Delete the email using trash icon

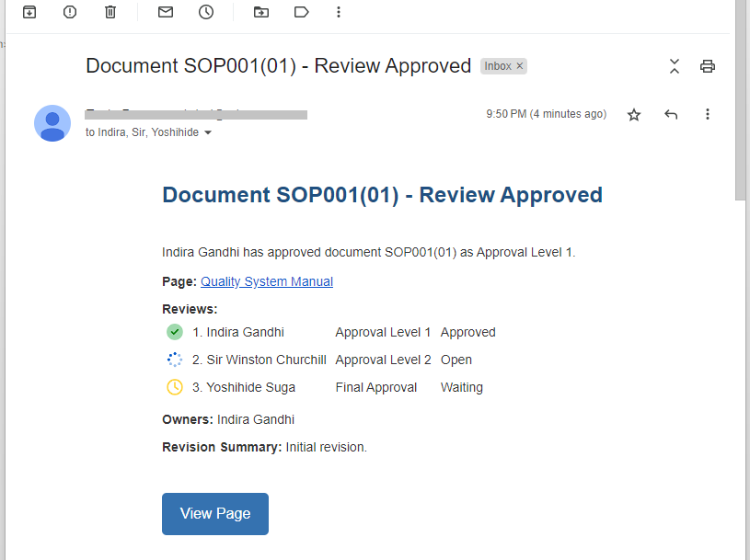(110, 12)
